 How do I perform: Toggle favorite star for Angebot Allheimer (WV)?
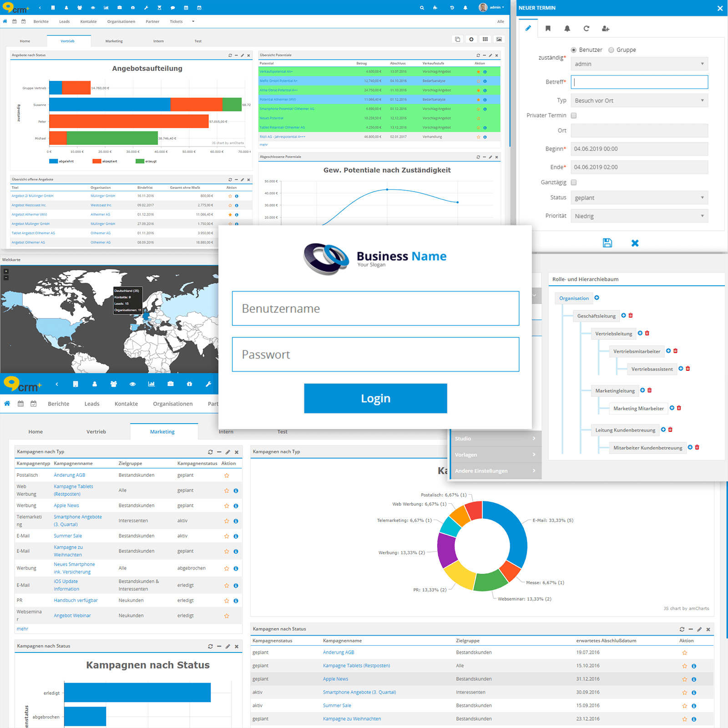(230, 214)
